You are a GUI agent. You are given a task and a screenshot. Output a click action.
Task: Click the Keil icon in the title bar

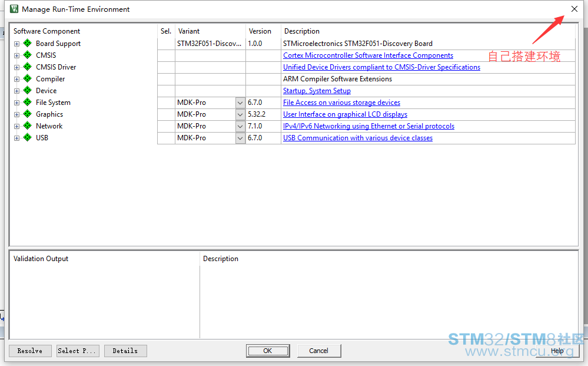14,9
